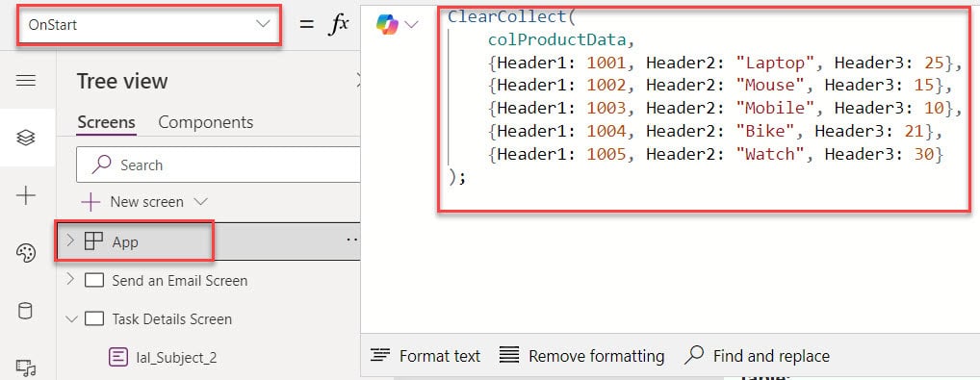Click the value 1005 in formula

click(606, 154)
